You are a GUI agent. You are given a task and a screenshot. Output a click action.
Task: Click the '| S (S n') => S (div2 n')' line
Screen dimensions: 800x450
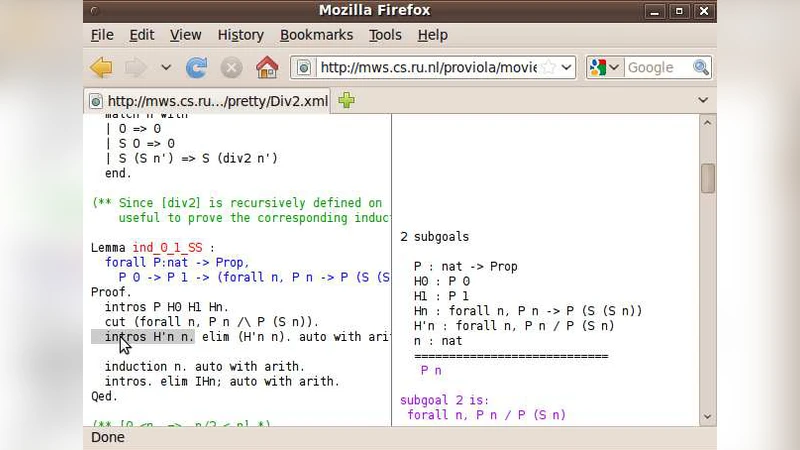(191, 159)
